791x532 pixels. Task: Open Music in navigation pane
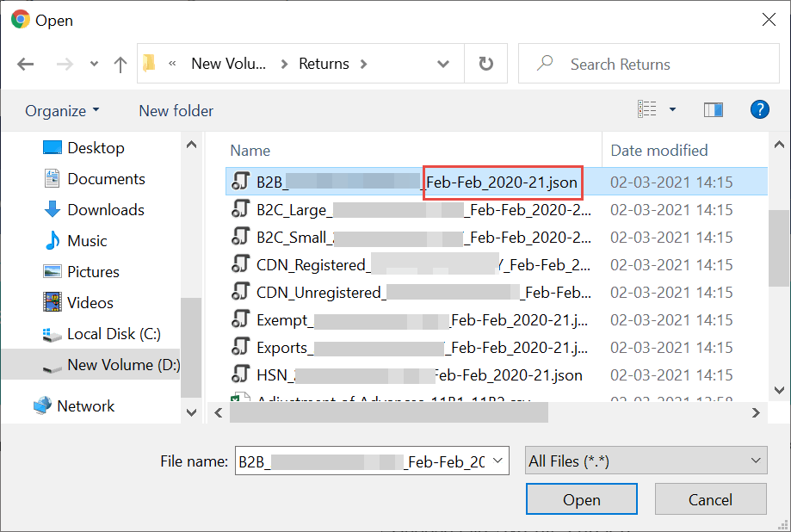click(x=76, y=241)
